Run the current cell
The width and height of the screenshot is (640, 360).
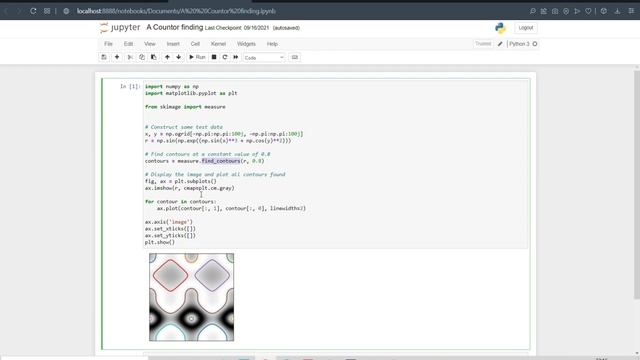point(197,57)
